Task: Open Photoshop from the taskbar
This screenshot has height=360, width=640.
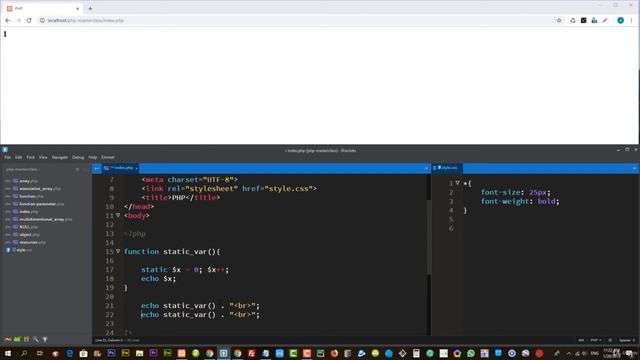Action: click(x=111, y=353)
